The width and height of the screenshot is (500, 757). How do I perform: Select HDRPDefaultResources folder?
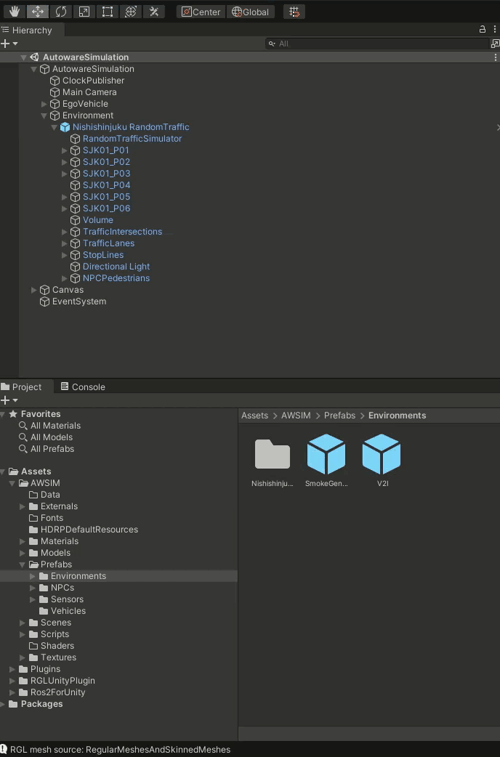[x=89, y=530]
